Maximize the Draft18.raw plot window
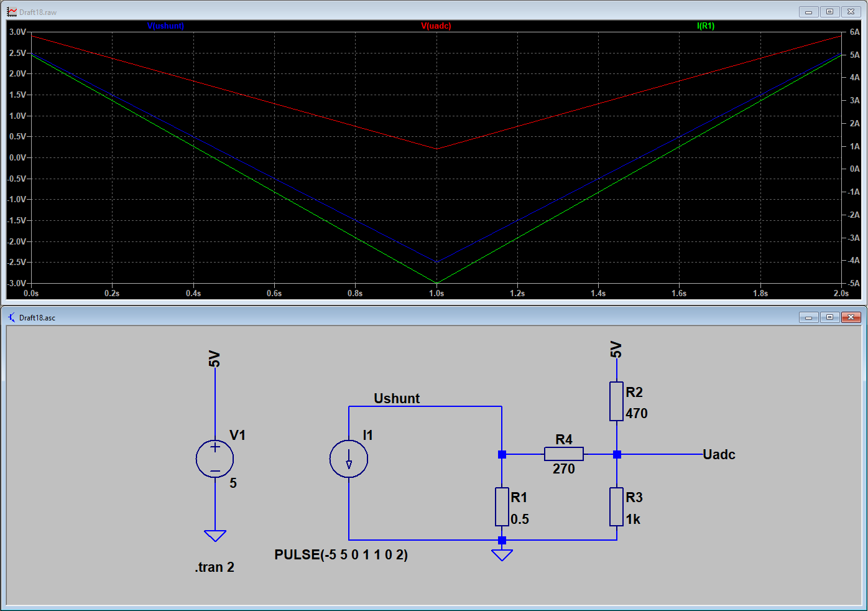868x611 pixels. point(829,12)
